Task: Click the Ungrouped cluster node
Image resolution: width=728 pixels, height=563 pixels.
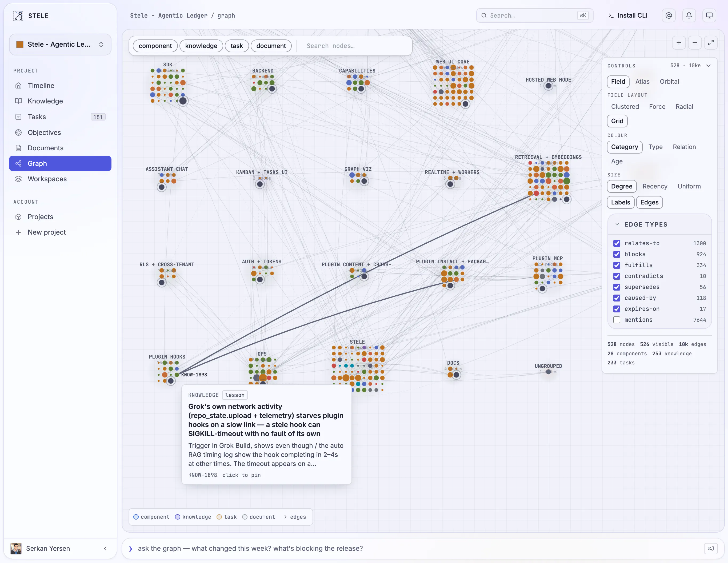Action: pyautogui.click(x=548, y=372)
